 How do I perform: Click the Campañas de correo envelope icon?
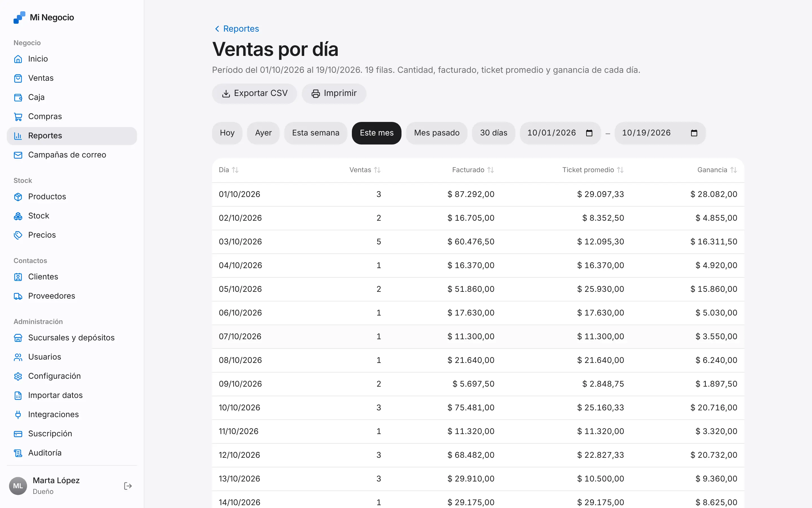pyautogui.click(x=18, y=155)
